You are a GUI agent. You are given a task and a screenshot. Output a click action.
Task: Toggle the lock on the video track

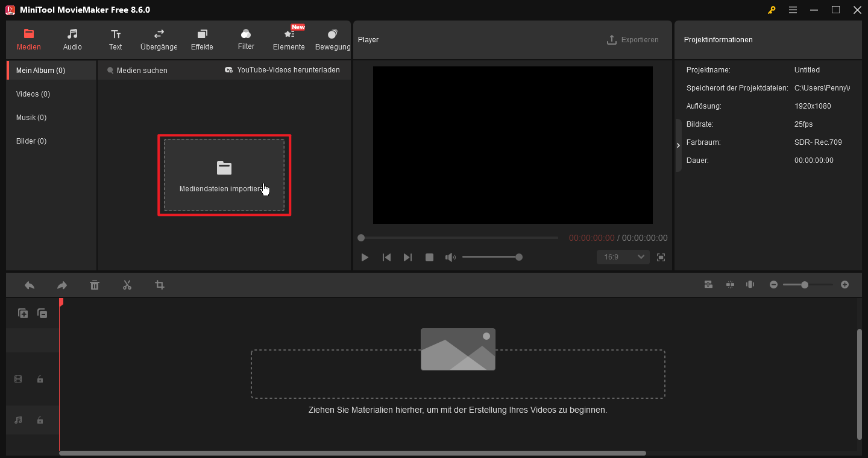pos(40,379)
